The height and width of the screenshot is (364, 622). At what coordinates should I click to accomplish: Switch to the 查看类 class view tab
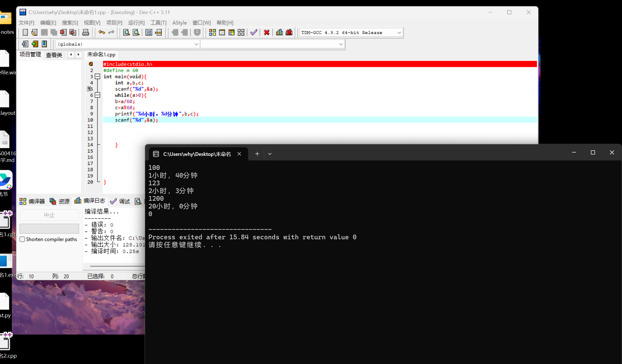tap(54, 55)
